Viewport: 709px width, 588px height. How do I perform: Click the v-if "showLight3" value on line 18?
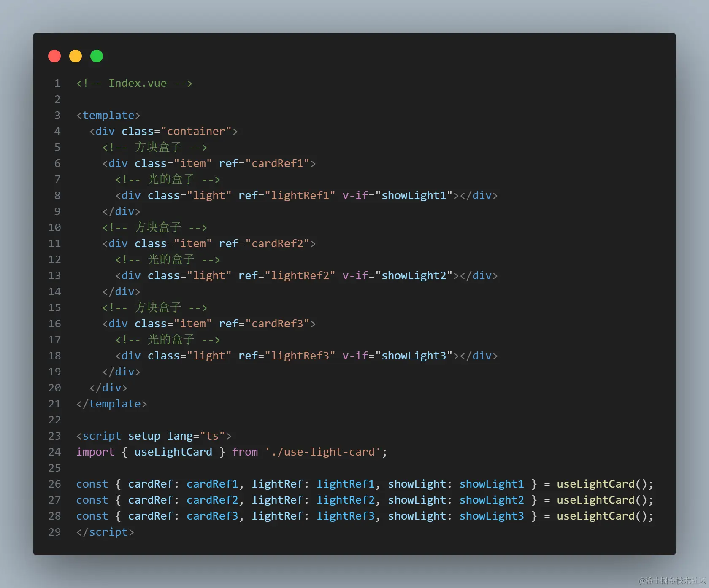click(x=414, y=356)
